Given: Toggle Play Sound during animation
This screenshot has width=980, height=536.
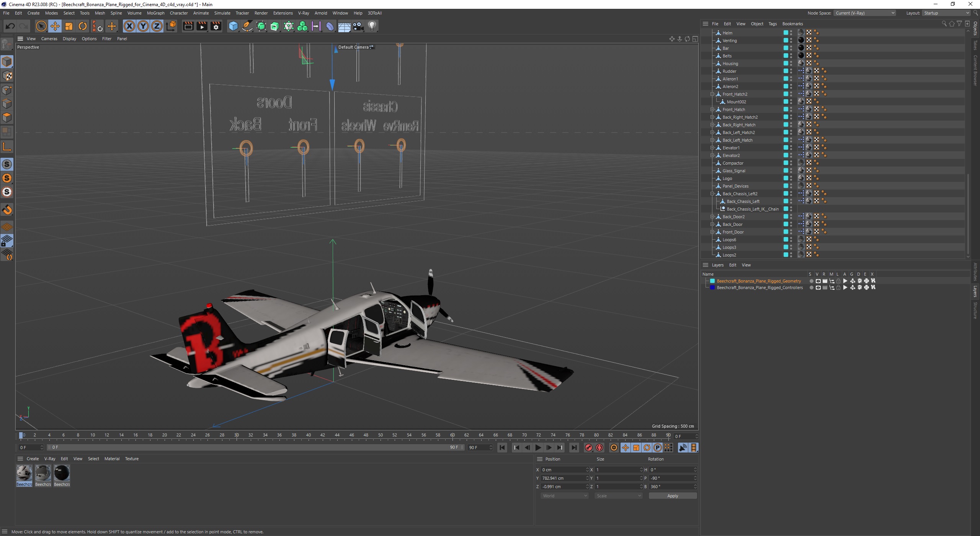Looking at the screenshot, I should point(683,448).
